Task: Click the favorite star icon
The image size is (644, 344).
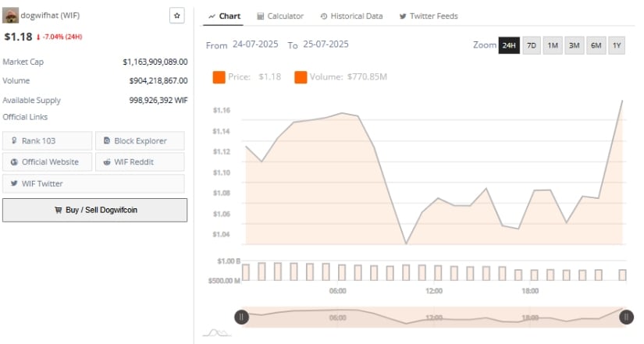Action: point(177,16)
